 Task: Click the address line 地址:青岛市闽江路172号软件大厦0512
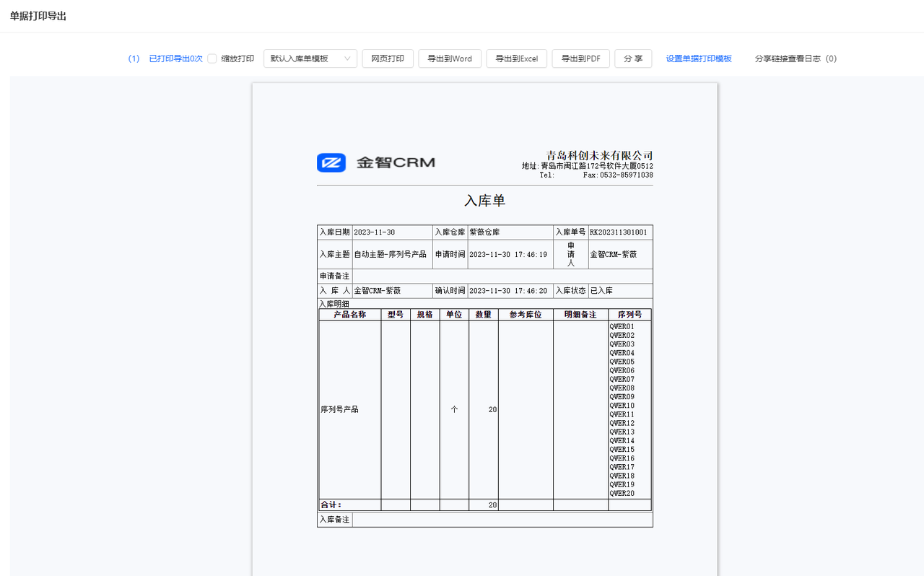588,166
